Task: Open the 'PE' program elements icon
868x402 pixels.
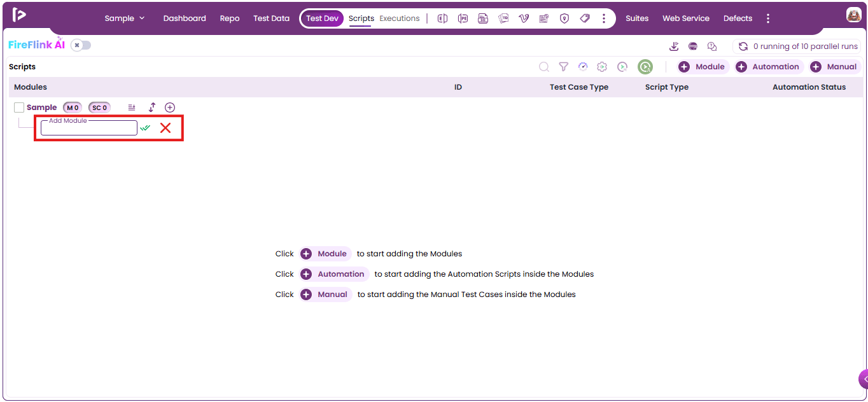Action: [463, 18]
